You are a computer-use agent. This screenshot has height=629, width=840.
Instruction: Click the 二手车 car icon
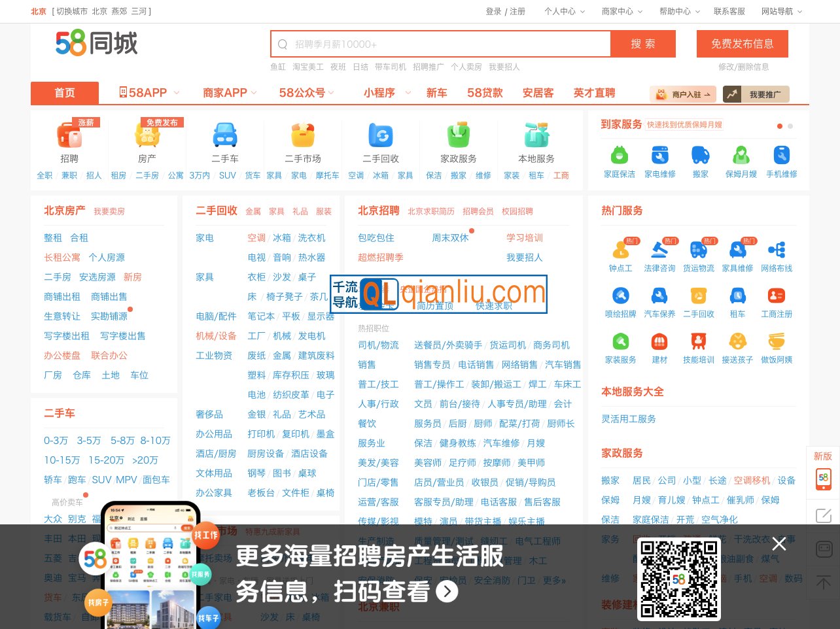225,135
